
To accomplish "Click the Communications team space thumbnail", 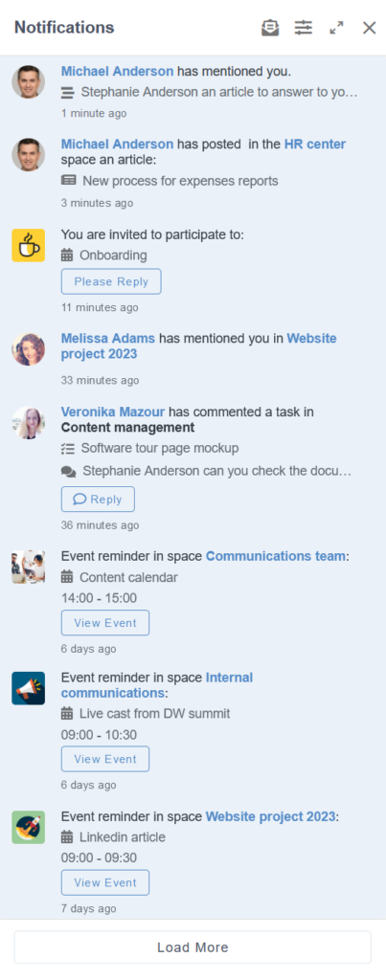I will pos(28,567).
